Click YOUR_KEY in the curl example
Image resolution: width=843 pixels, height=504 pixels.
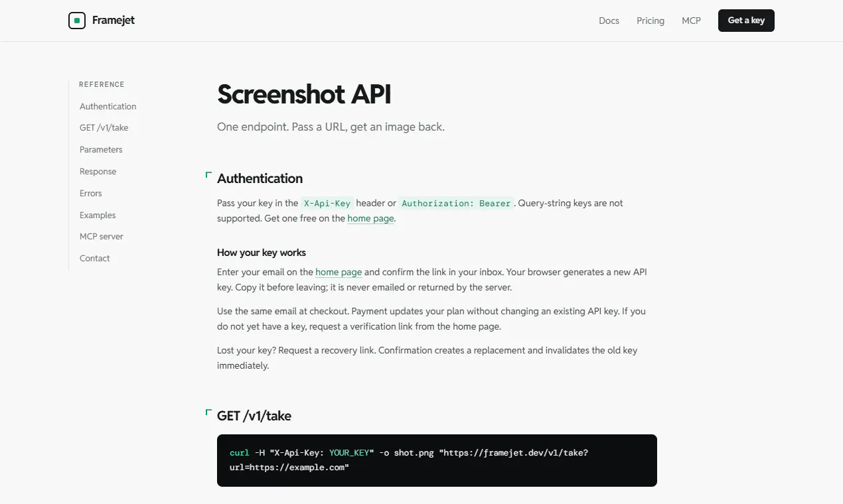(348, 452)
